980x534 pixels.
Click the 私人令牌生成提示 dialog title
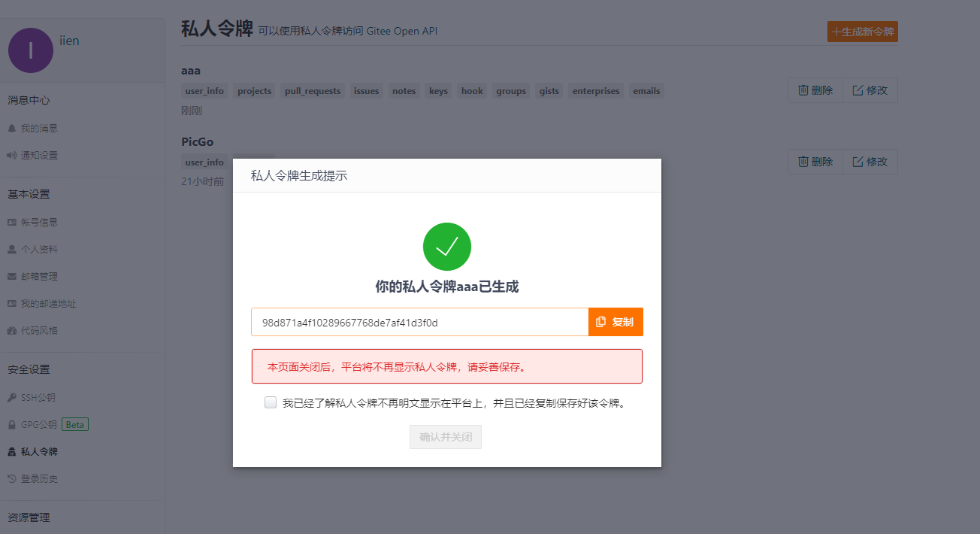(x=299, y=176)
